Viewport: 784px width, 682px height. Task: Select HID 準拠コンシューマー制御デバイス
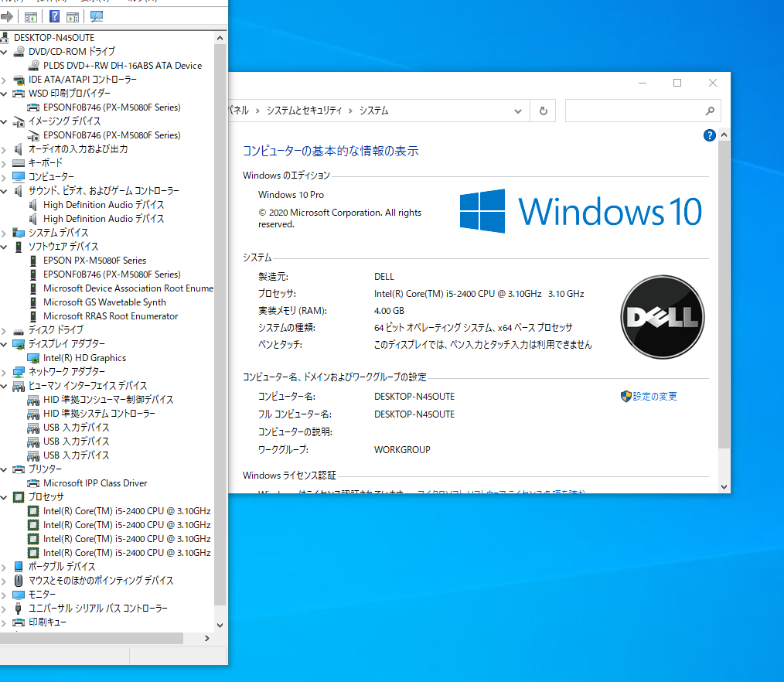108,400
